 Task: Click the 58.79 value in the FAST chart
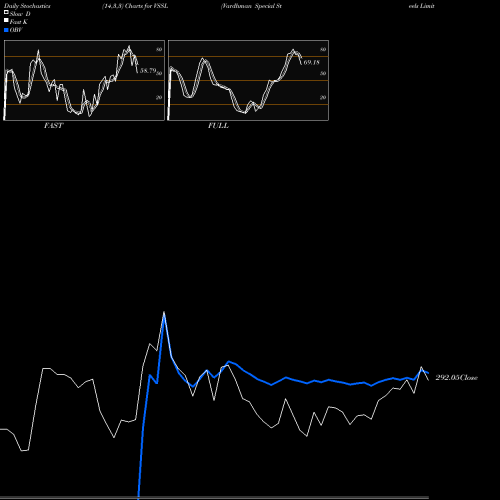148,71
